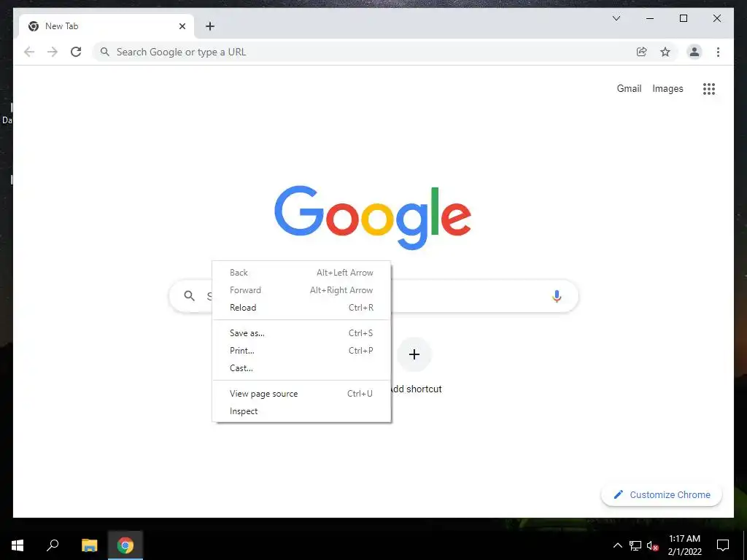Viewport: 747px width, 560px height.
Task: Open the notifications action center
Action: [x=723, y=545]
